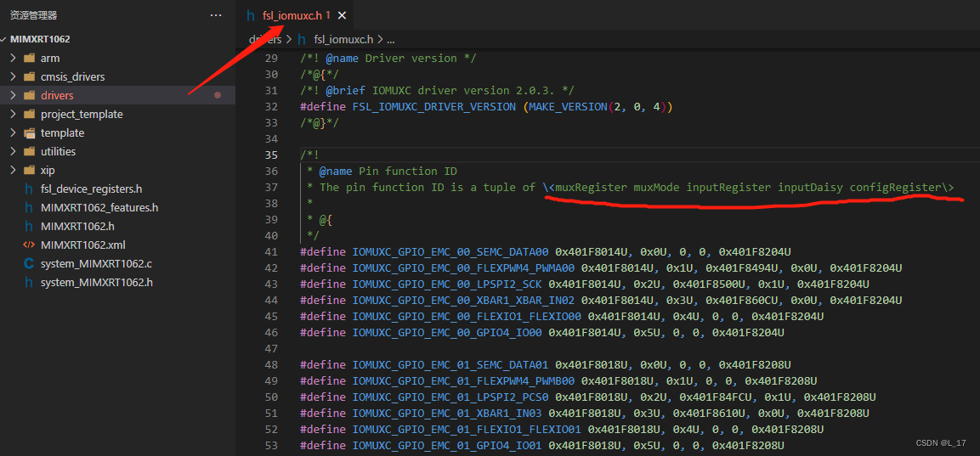Image resolution: width=980 pixels, height=456 pixels.
Task: Click FSL_IOMUXC_DRIVER_VERSION macro name
Action: point(434,107)
